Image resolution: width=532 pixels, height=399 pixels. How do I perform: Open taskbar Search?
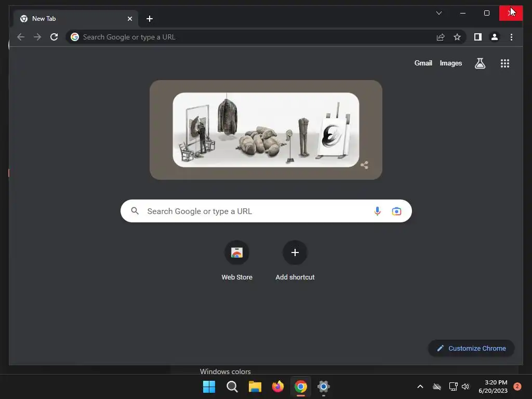232,387
